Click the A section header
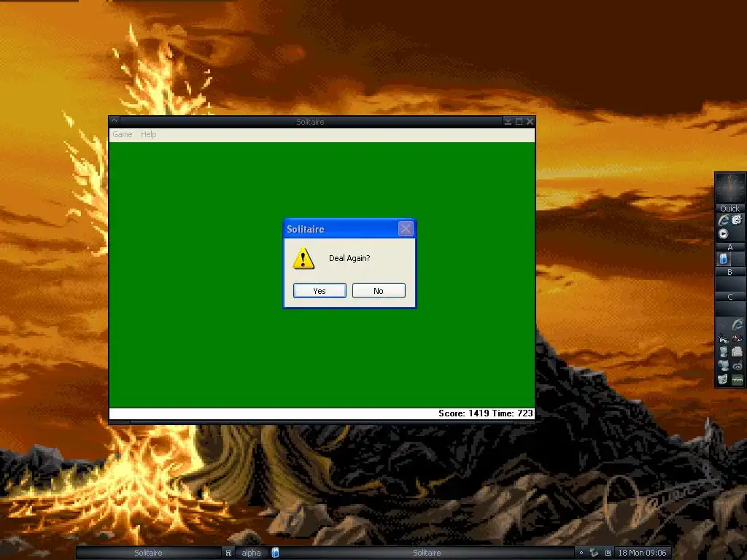The width and height of the screenshot is (747, 560). coord(729,247)
